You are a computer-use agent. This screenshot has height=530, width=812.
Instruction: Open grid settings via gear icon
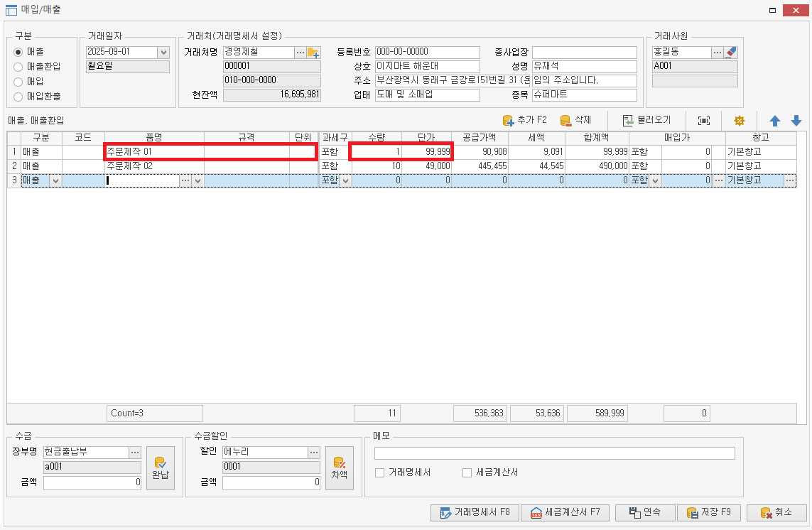[739, 120]
